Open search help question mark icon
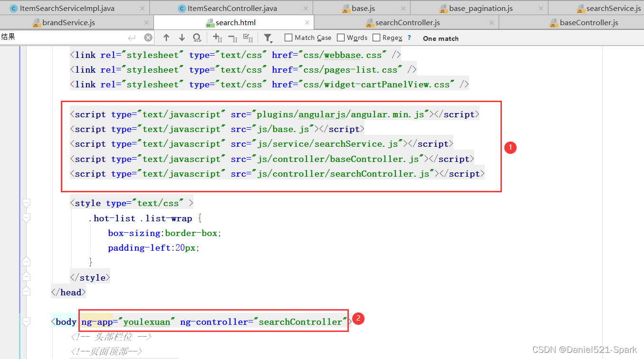 [409, 38]
